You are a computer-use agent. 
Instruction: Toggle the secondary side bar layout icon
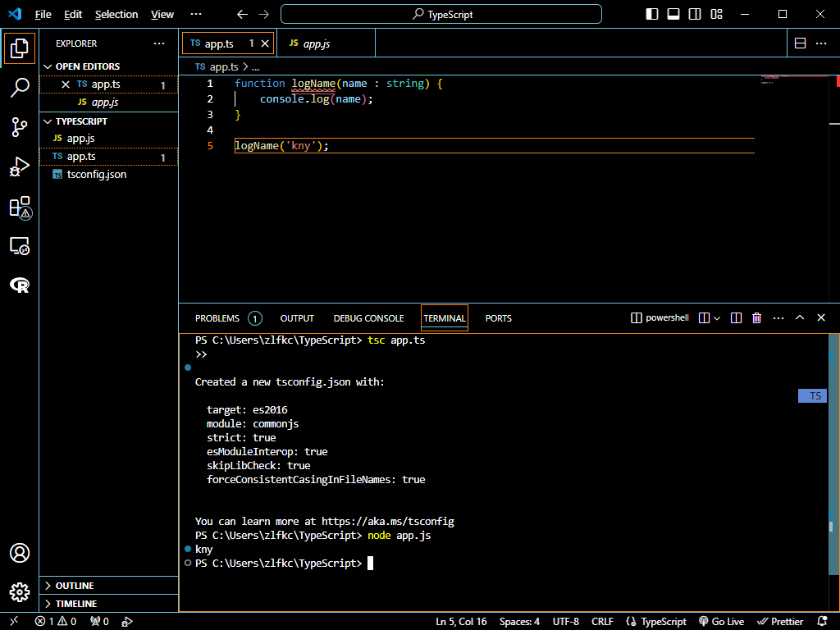(x=695, y=14)
